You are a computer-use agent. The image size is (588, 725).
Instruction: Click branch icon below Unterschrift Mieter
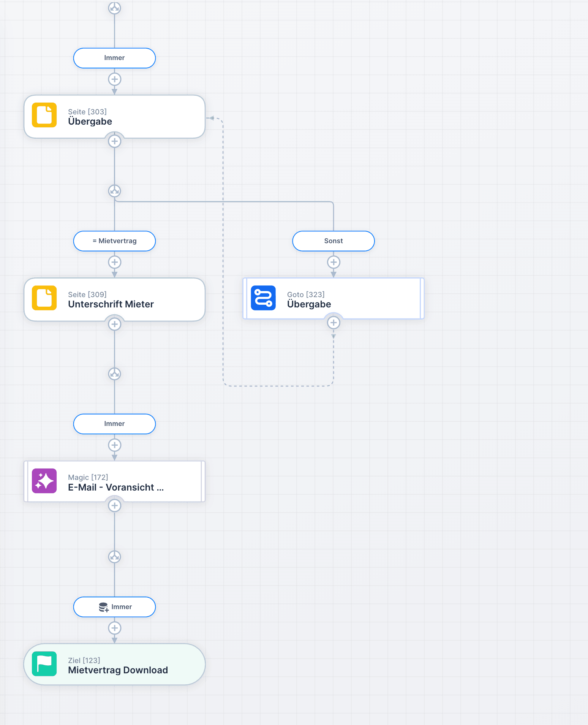(x=115, y=374)
